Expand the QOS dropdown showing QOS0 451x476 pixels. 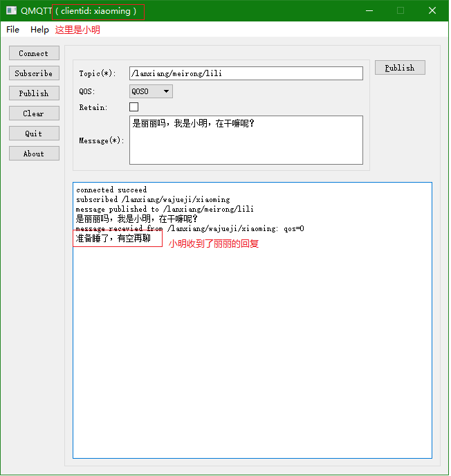coord(151,91)
